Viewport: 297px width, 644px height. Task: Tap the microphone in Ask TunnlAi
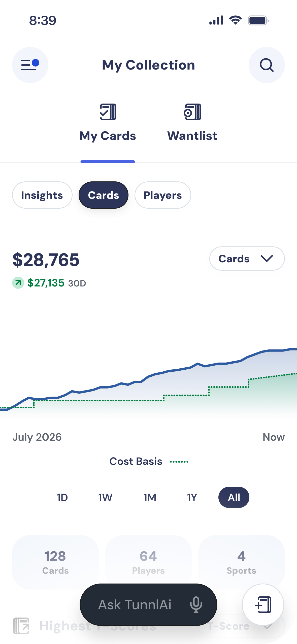click(196, 604)
